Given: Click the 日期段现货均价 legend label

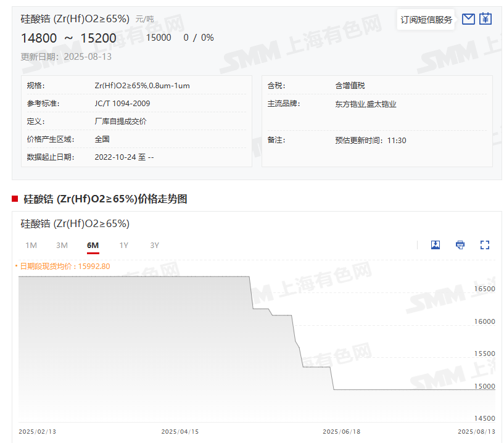Looking at the screenshot, I should point(64,267).
